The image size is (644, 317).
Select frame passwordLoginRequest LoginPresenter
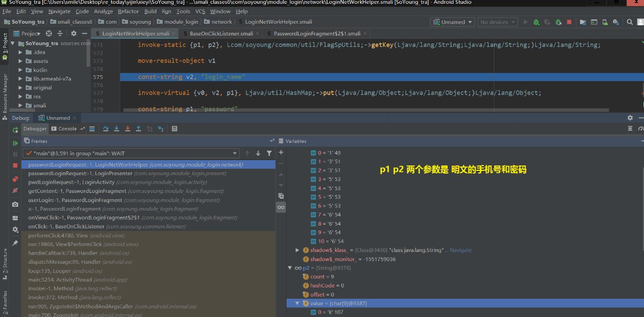[149, 174]
